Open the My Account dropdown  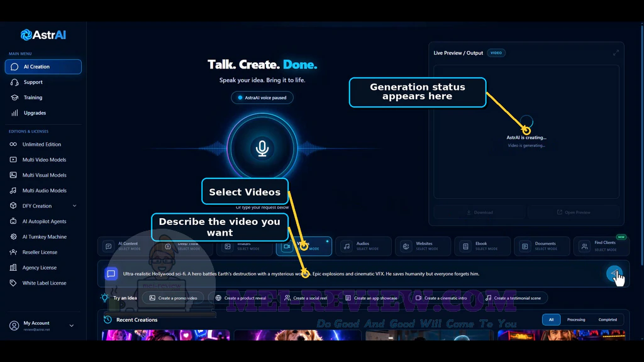[43, 326]
